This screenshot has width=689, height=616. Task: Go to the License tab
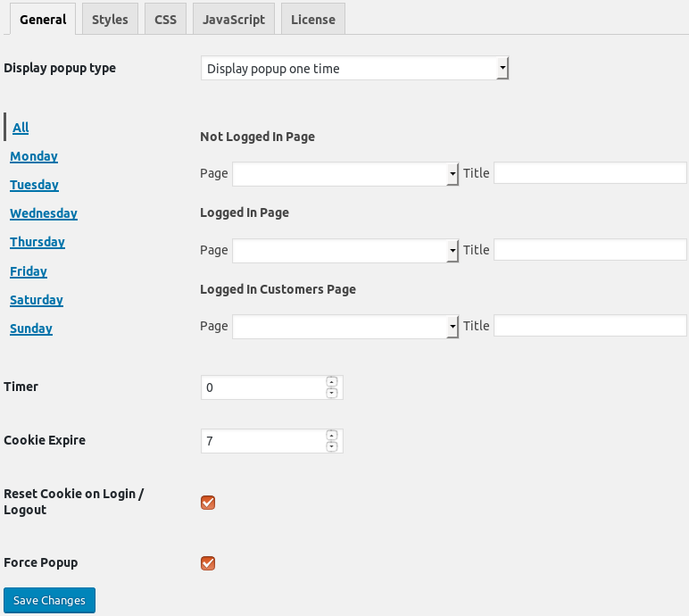pos(313,20)
